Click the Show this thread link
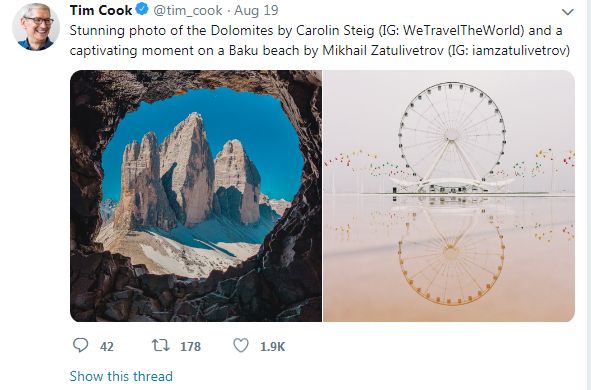The height and width of the screenshot is (390, 591). coord(121,376)
